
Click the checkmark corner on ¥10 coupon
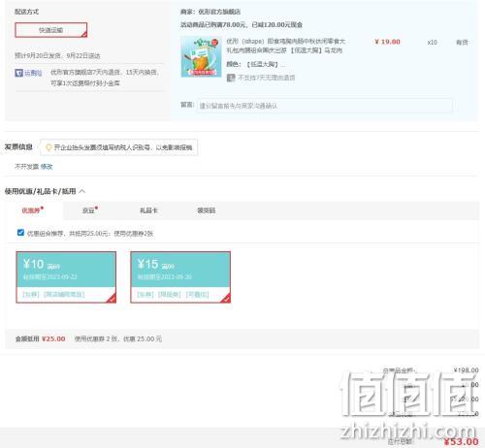click(x=112, y=299)
